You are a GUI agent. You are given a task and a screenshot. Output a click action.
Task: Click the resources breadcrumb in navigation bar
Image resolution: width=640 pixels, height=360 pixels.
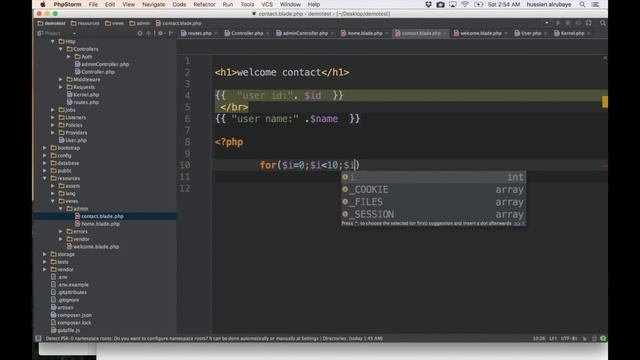point(85,23)
